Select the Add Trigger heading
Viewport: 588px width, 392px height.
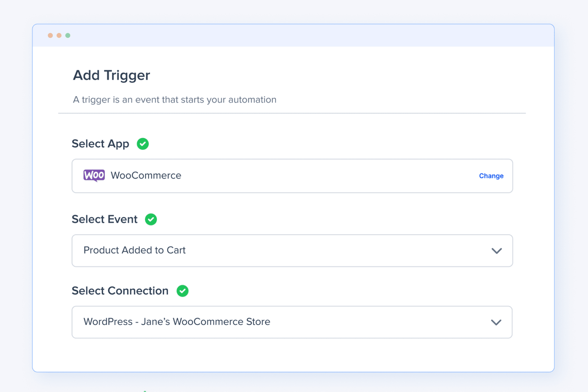(111, 75)
